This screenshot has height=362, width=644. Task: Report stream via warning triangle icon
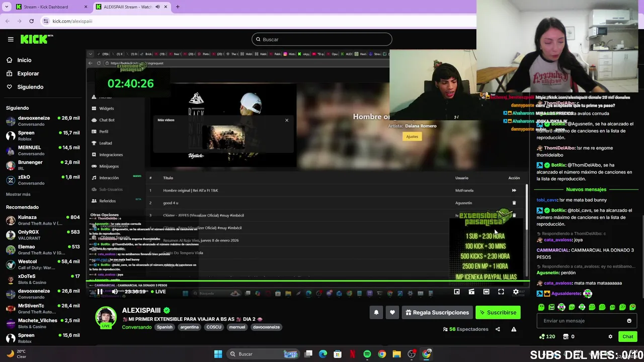click(x=514, y=329)
